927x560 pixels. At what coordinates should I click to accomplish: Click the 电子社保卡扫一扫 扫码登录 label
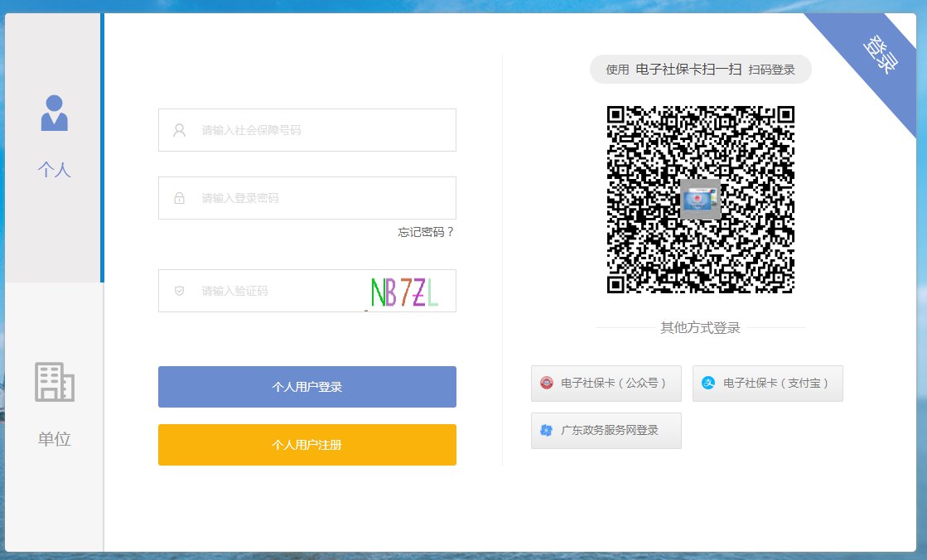click(x=701, y=70)
